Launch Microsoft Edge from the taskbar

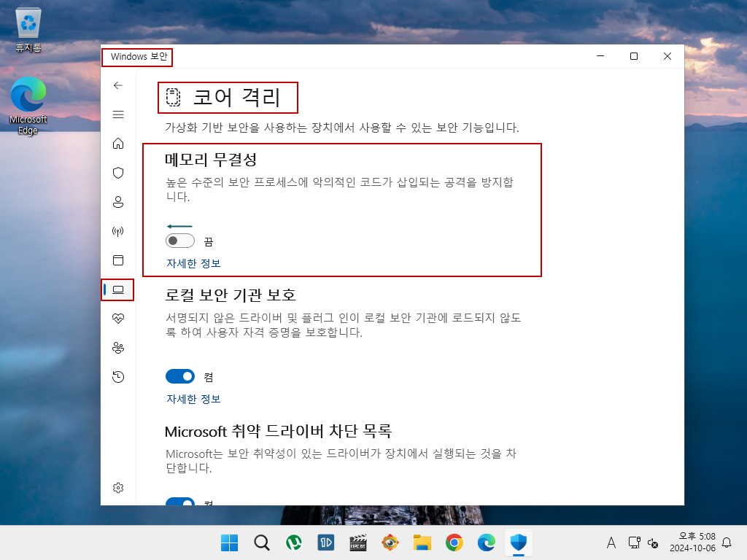(x=487, y=542)
